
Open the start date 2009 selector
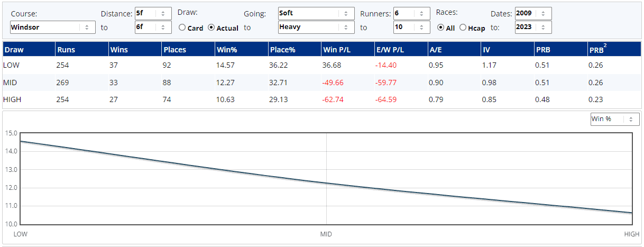(533, 13)
